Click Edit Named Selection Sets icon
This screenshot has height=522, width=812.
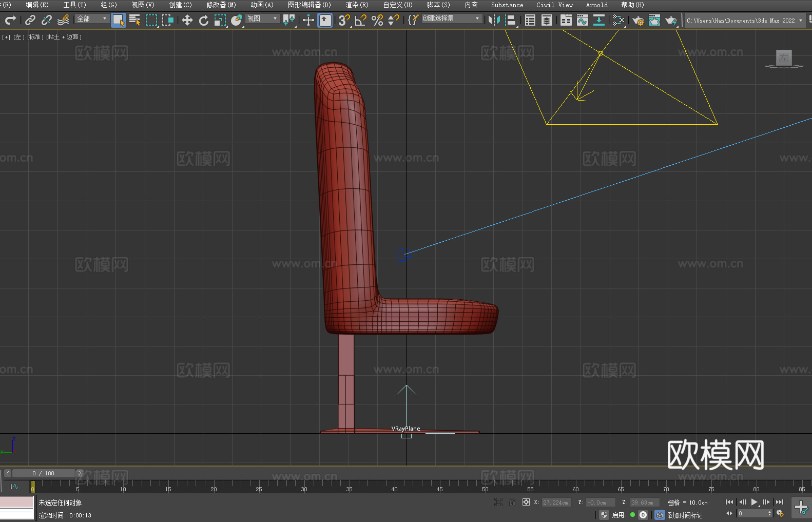click(413, 20)
